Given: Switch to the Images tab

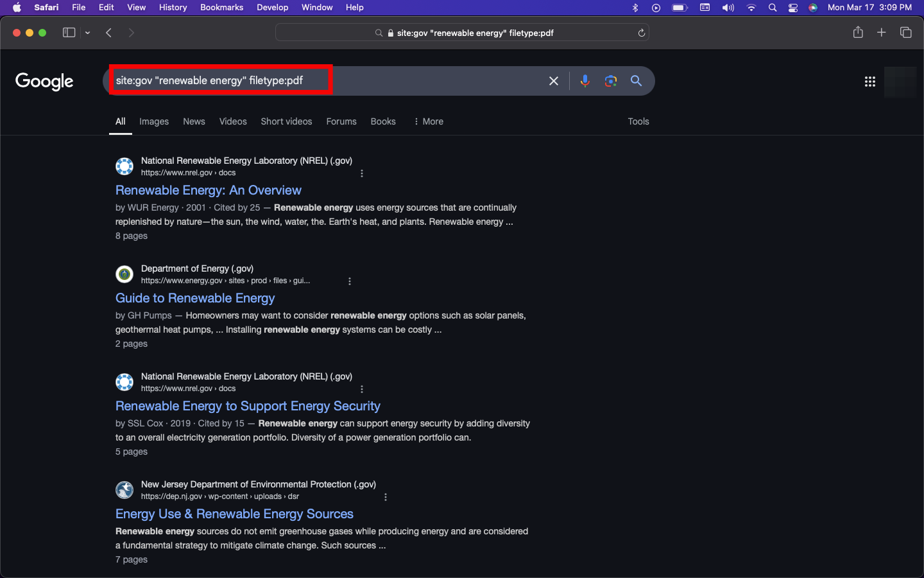Looking at the screenshot, I should click(154, 121).
